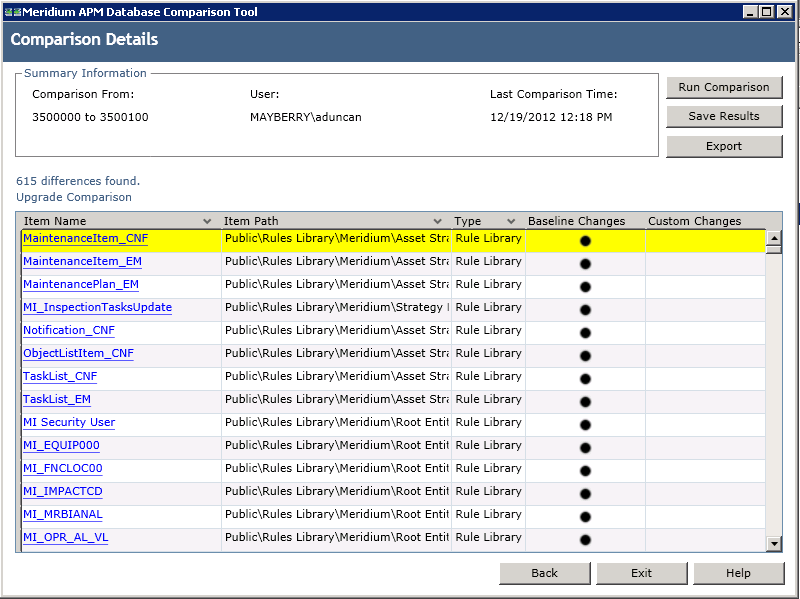Open the ObjectListItem_CNF link
Image resolution: width=800 pixels, height=599 pixels.
[x=79, y=353]
